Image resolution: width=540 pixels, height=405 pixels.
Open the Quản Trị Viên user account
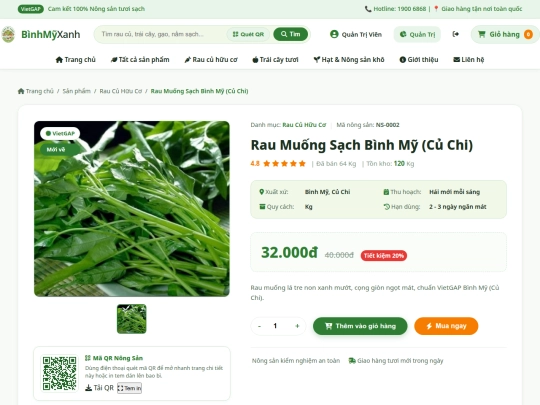point(356,34)
